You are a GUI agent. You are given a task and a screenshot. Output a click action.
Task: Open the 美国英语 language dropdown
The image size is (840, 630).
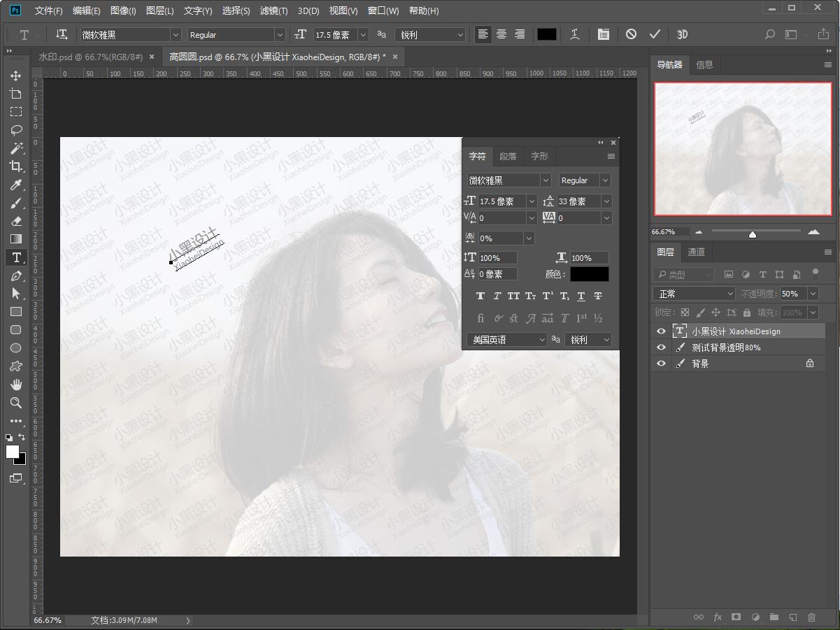coord(507,340)
